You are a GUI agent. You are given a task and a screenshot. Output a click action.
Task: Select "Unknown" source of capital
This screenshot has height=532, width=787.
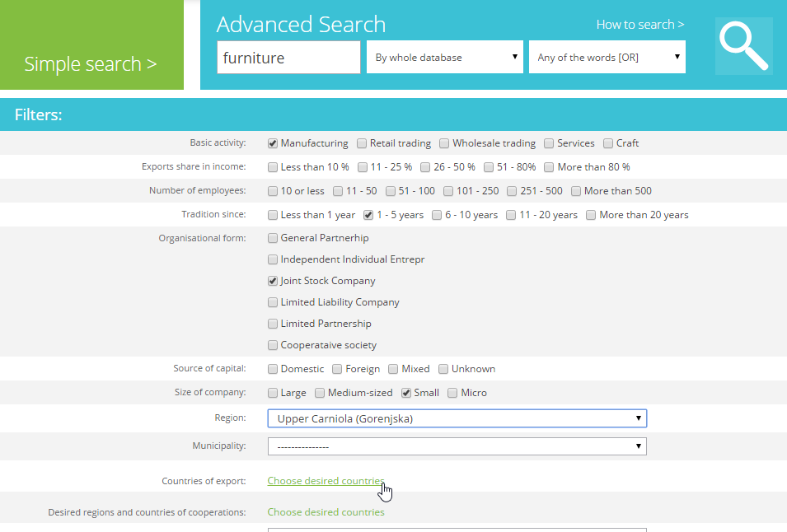tap(443, 368)
